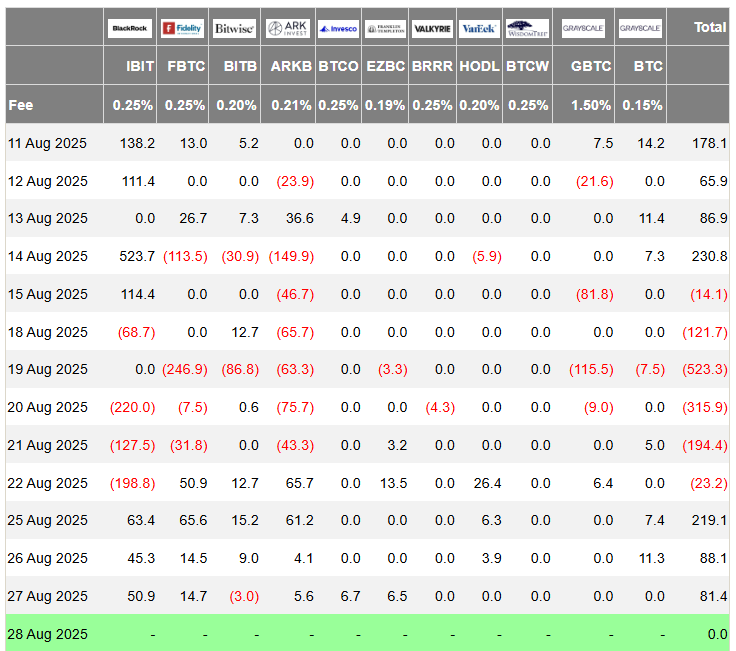Click the Invesco logo

[338, 29]
